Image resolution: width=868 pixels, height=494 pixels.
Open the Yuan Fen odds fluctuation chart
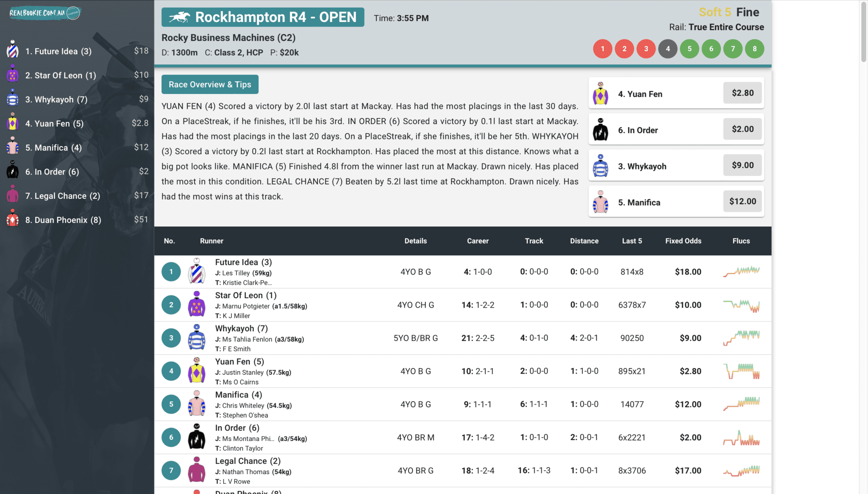point(741,371)
